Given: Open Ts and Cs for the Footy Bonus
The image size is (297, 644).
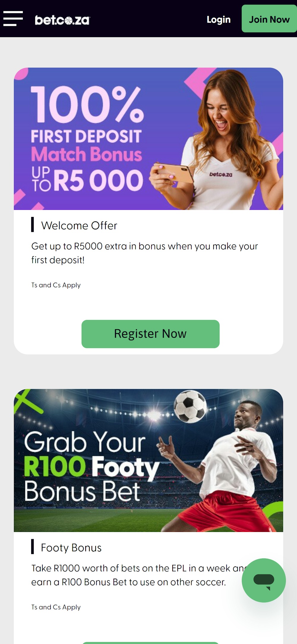Looking at the screenshot, I should [56, 607].
